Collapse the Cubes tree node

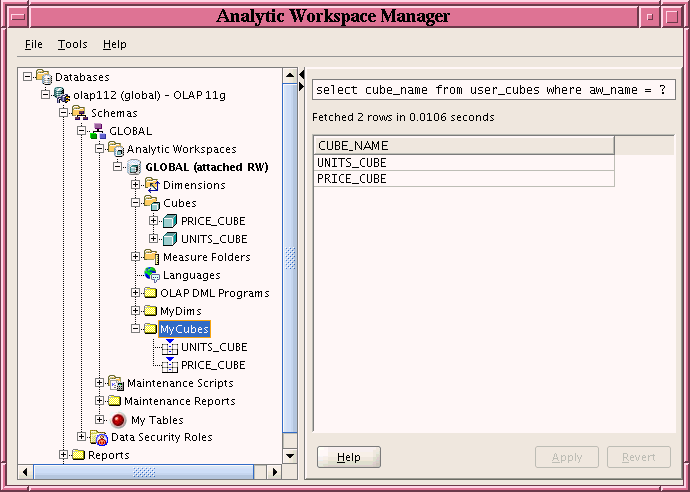[136, 203]
